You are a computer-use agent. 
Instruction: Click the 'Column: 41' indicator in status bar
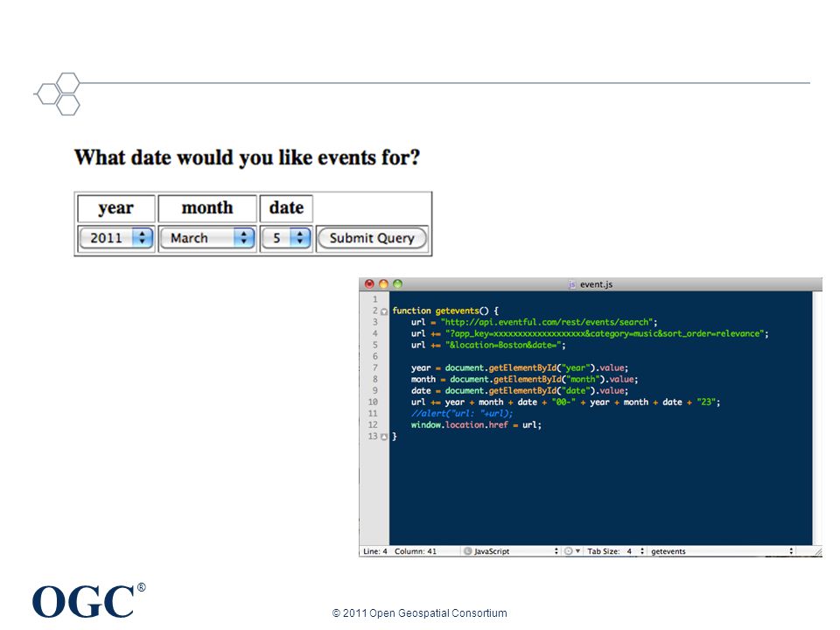(415, 551)
